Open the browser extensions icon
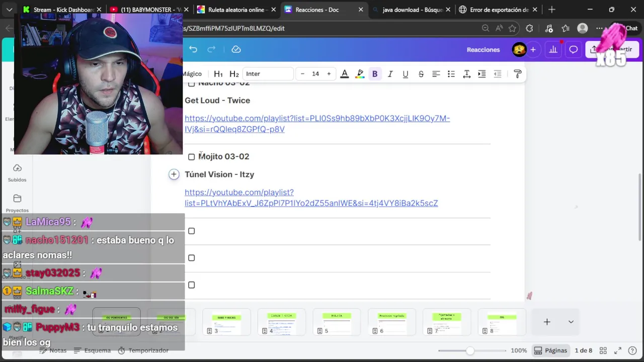Screen dimensions: 644x362 (x=529, y=28)
